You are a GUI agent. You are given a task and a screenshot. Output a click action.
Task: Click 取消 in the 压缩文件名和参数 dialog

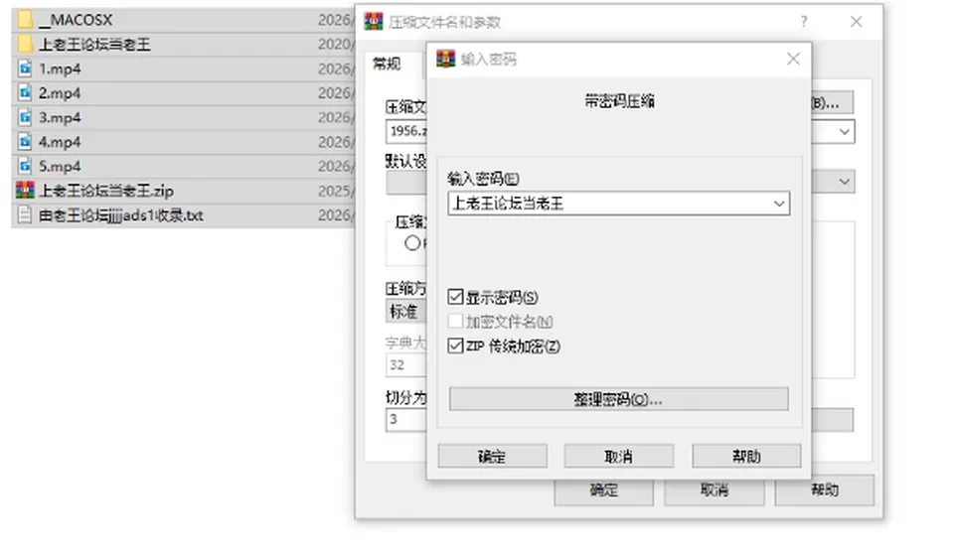[x=715, y=490]
